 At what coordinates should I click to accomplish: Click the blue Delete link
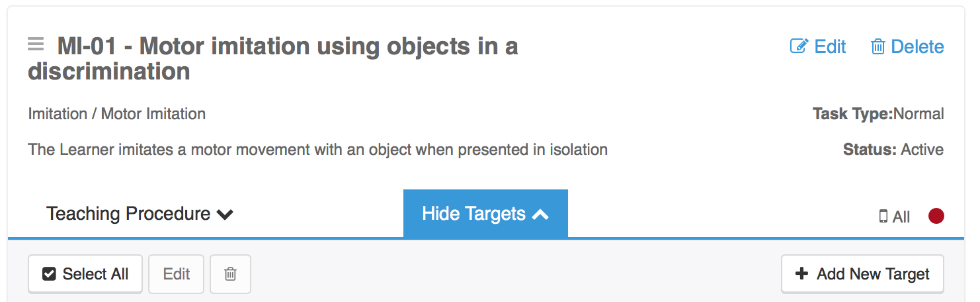tap(907, 46)
